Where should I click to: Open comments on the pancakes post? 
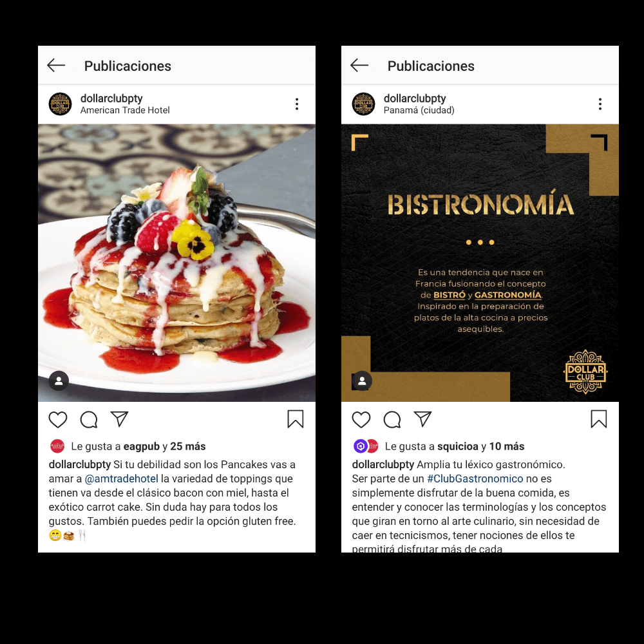[x=89, y=419]
